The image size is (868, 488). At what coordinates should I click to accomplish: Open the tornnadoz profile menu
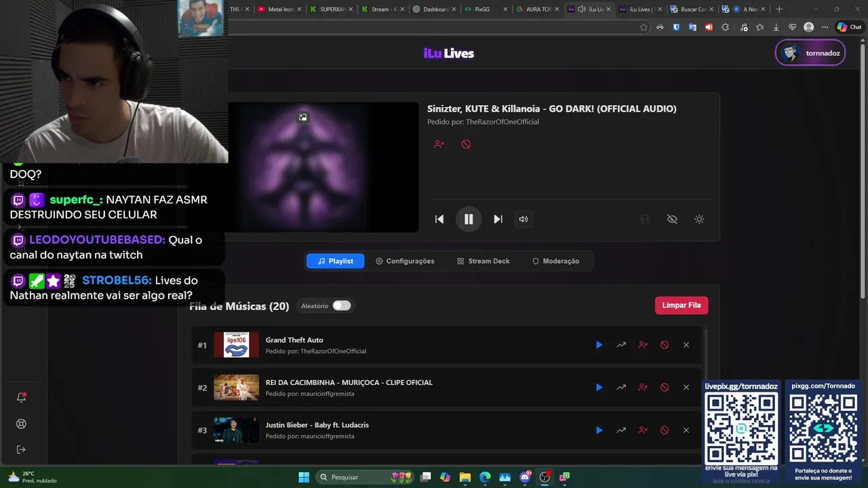point(810,53)
